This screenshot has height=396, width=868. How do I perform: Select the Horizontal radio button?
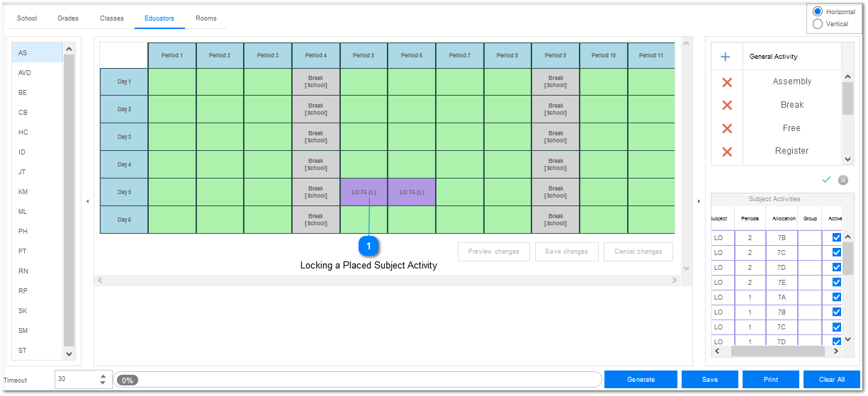tap(818, 11)
